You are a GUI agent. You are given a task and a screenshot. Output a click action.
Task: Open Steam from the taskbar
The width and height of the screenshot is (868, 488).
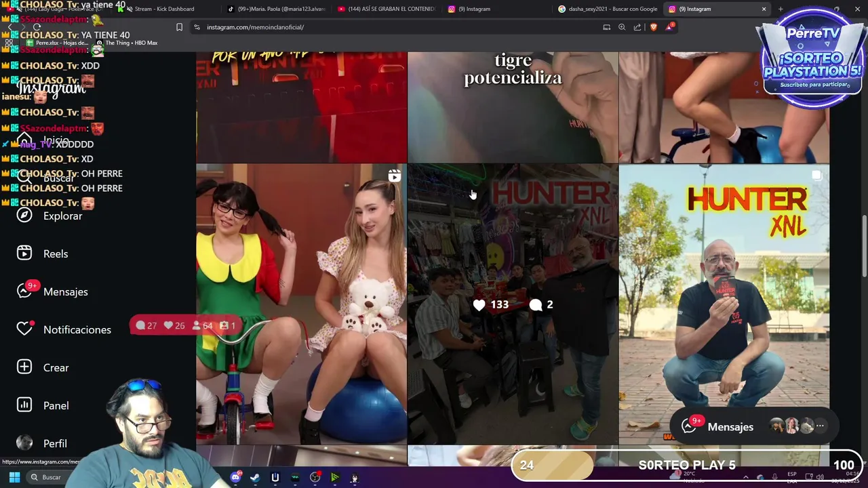255,477
